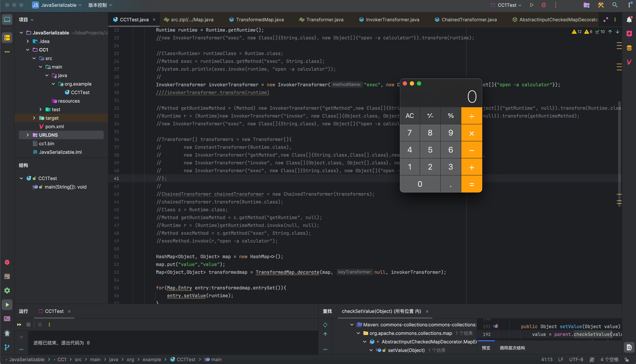
Task: Expand the editor tab list
Action: (605, 20)
